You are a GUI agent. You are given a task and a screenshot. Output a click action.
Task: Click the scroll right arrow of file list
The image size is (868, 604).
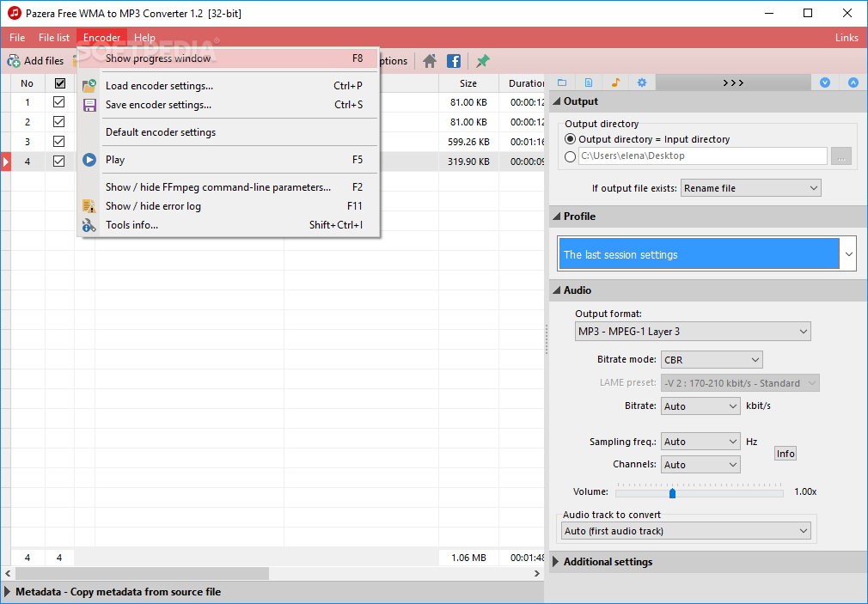point(536,574)
